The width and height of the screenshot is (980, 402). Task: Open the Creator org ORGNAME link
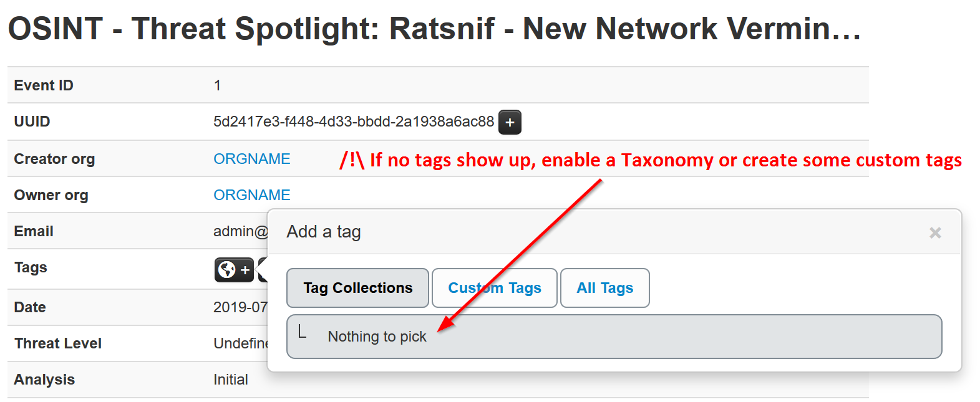[x=252, y=159]
